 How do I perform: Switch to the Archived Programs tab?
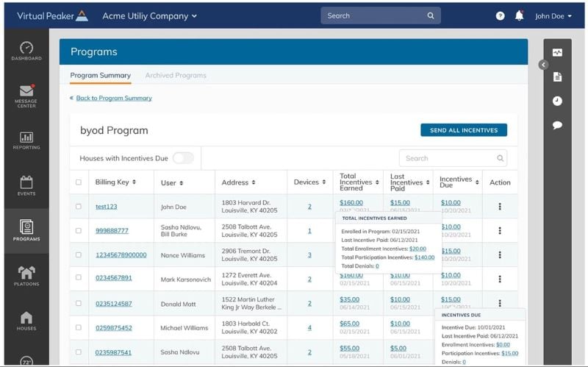pyautogui.click(x=176, y=75)
